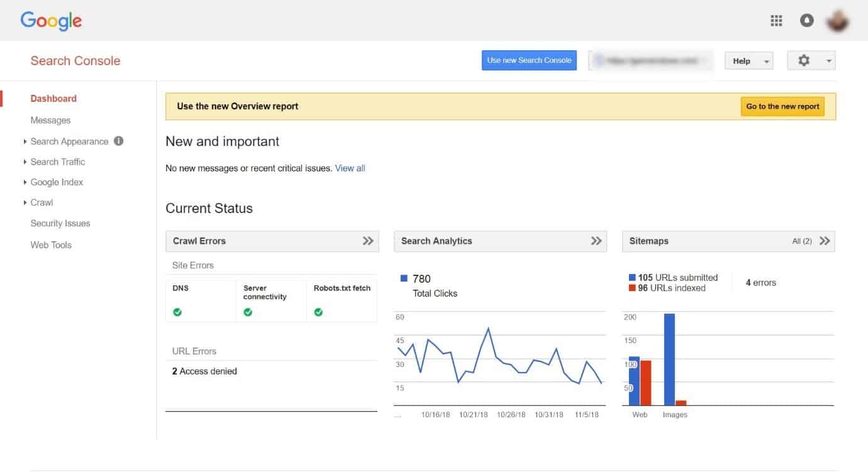Screen dimensions: 868x472
Task: Open the notifications bell icon
Action: click(x=806, y=21)
